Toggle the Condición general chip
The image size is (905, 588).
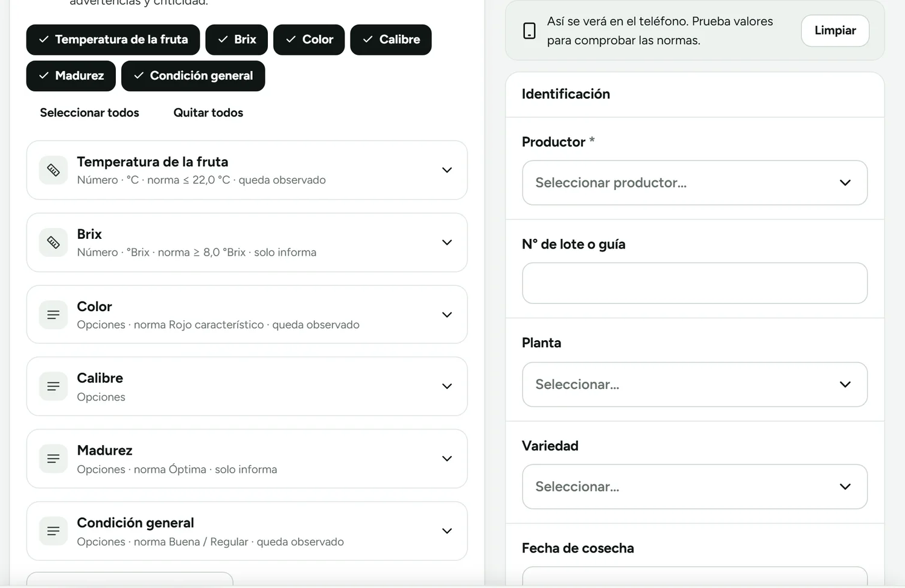(193, 76)
